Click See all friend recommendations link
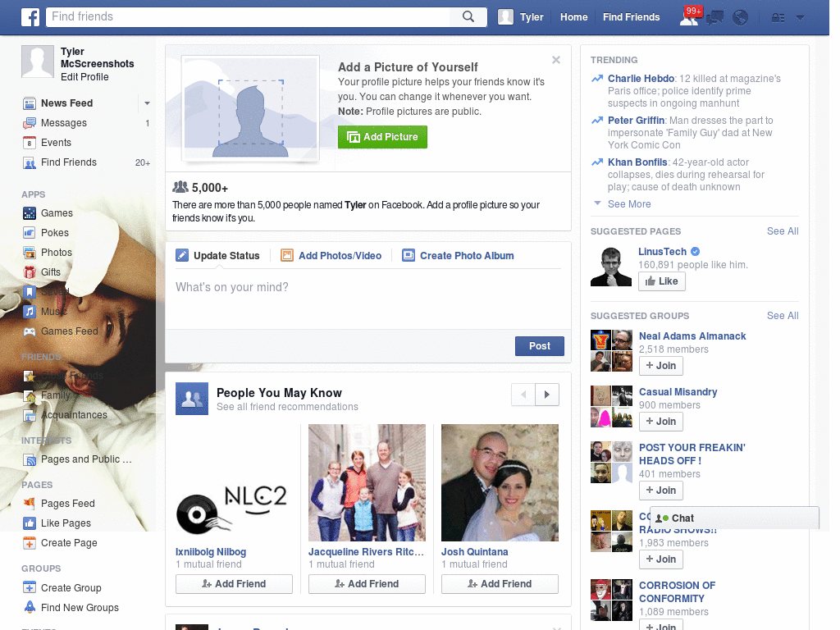 (287, 407)
